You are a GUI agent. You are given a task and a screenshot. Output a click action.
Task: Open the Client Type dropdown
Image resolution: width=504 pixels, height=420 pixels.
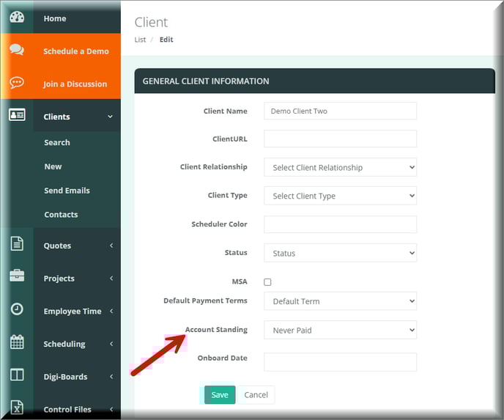(340, 196)
